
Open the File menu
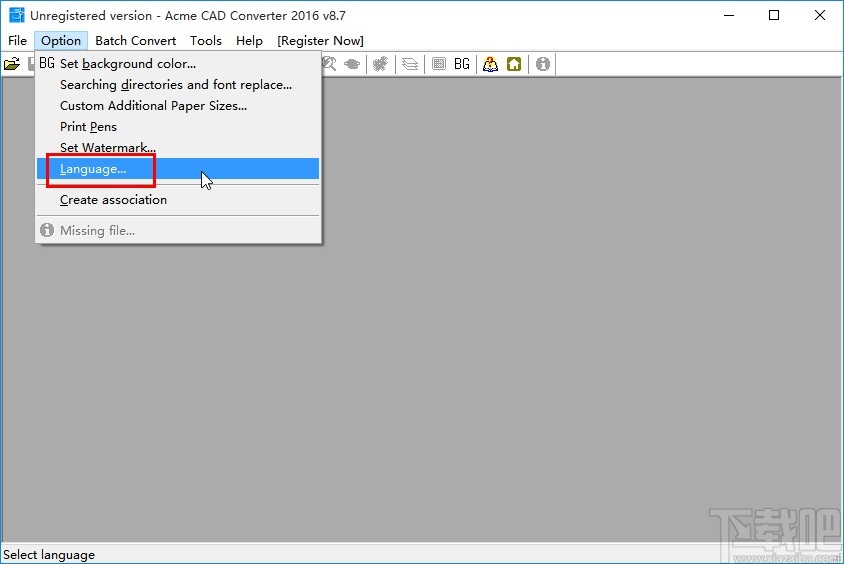pyautogui.click(x=17, y=41)
